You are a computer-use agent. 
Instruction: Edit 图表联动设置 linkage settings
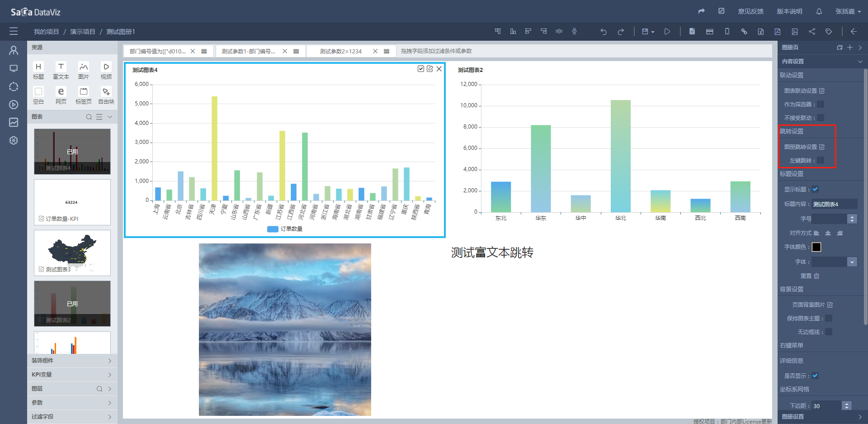point(821,91)
